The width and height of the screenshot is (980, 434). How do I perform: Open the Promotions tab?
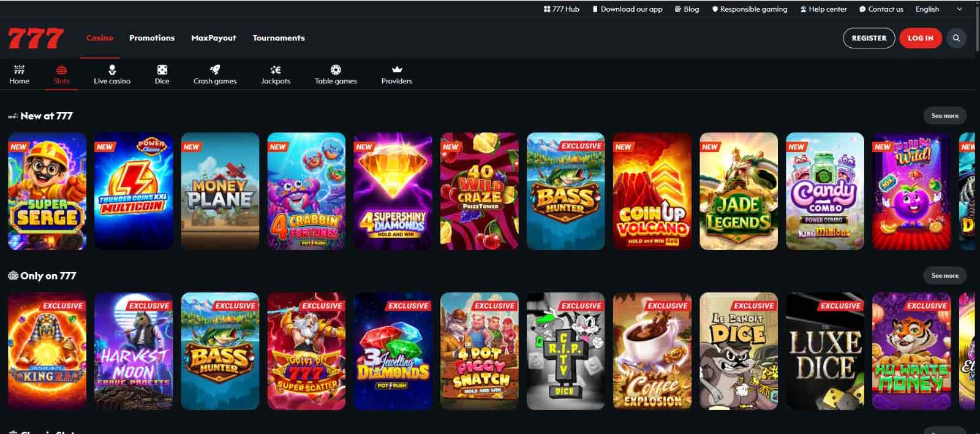pyautogui.click(x=152, y=38)
